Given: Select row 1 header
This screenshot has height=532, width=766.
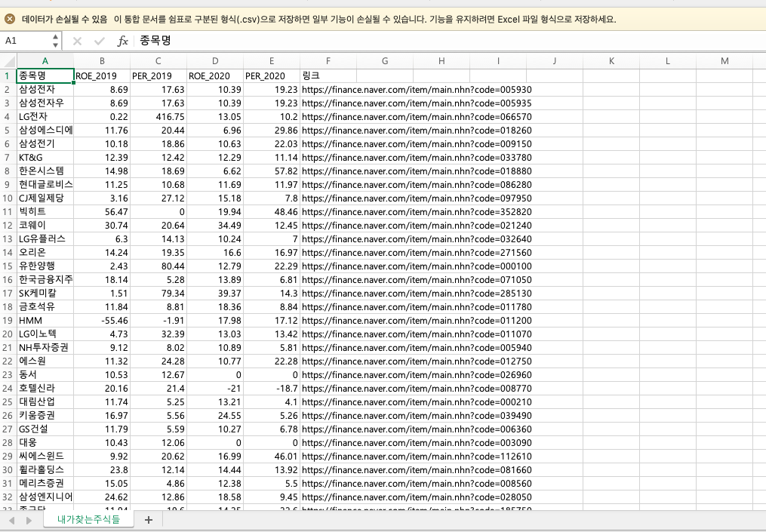Looking at the screenshot, I should point(8,75).
